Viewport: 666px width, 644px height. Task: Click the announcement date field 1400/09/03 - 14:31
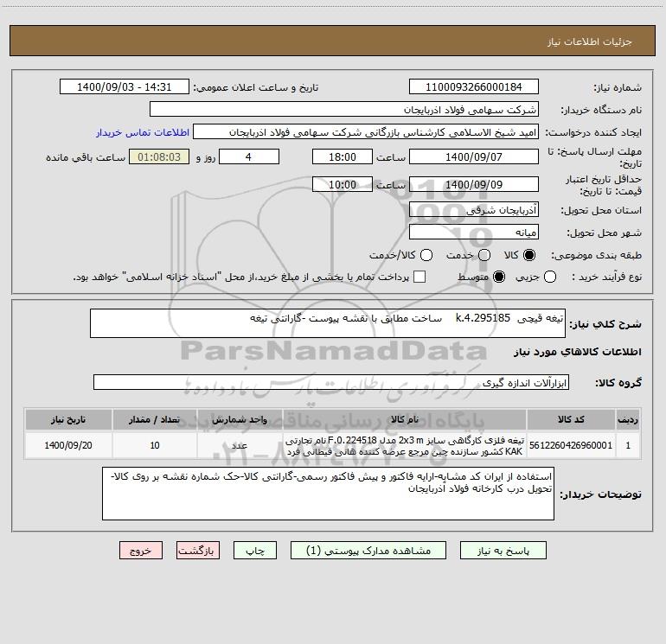(125, 87)
